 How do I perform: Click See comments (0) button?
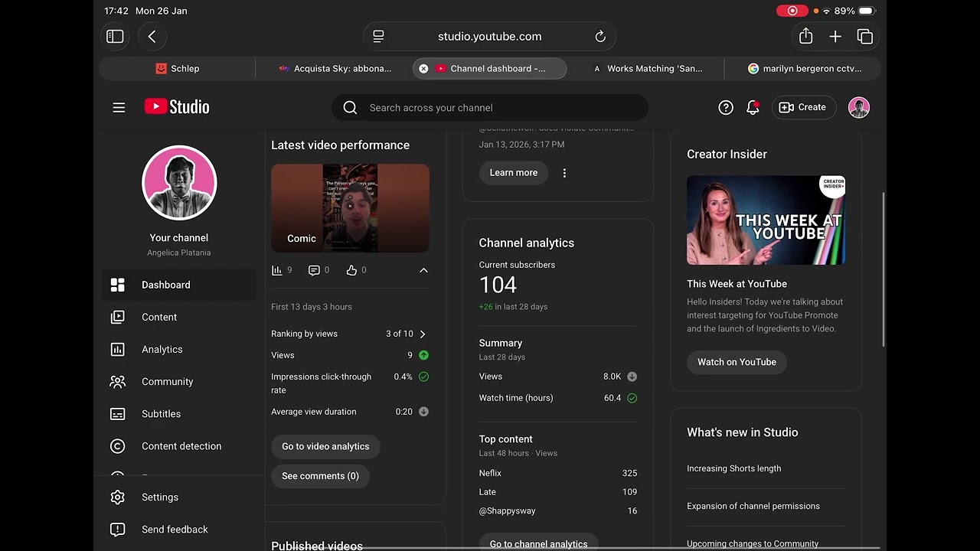pos(320,476)
